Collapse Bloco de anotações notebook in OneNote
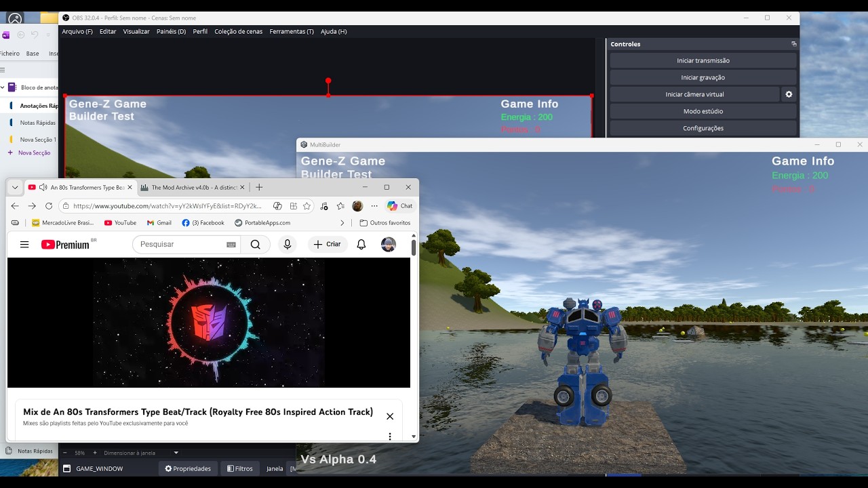This screenshot has height=488, width=868. click(x=3, y=87)
